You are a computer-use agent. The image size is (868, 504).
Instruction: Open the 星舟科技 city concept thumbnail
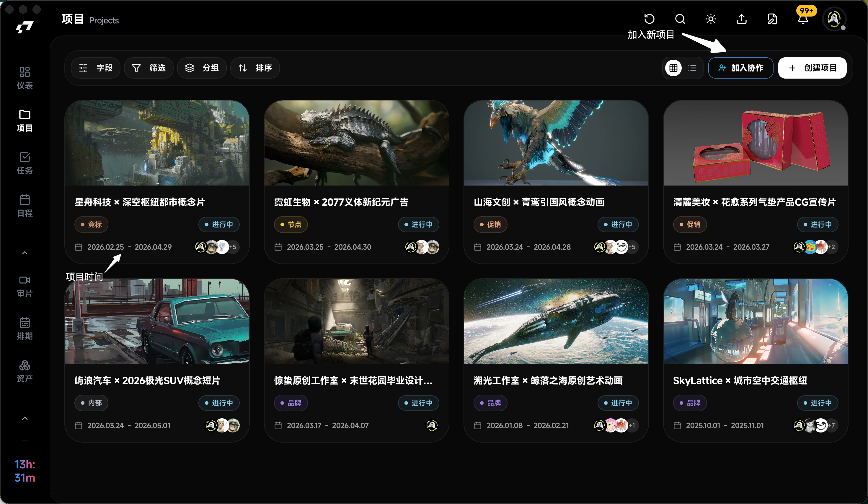[157, 143]
